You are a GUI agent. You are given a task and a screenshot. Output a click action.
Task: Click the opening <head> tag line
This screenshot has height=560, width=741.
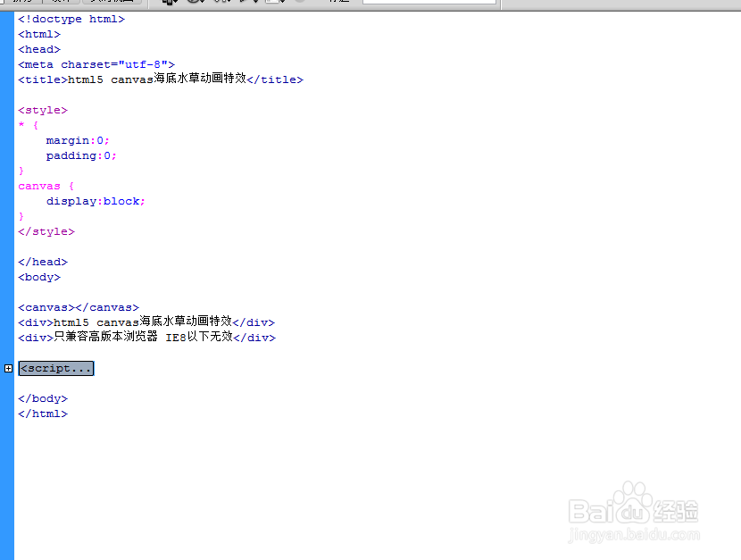[39, 49]
